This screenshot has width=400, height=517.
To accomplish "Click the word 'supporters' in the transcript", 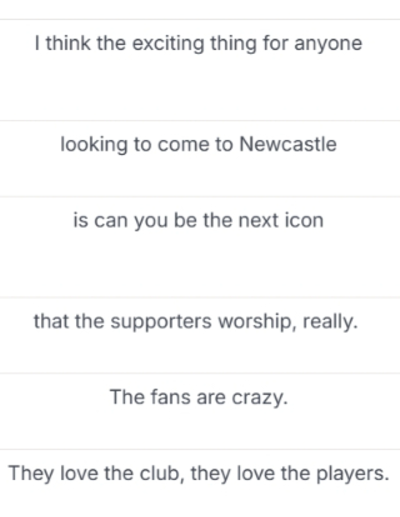I will tap(161, 322).
